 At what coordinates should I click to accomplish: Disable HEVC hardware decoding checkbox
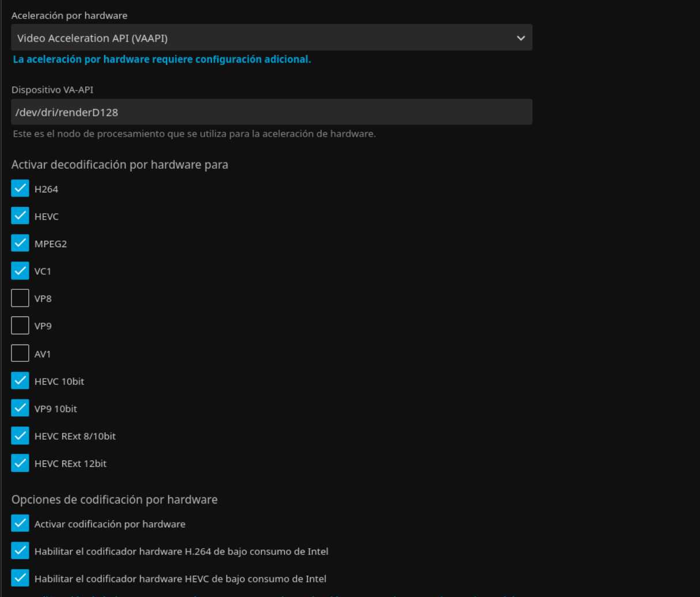click(20, 216)
